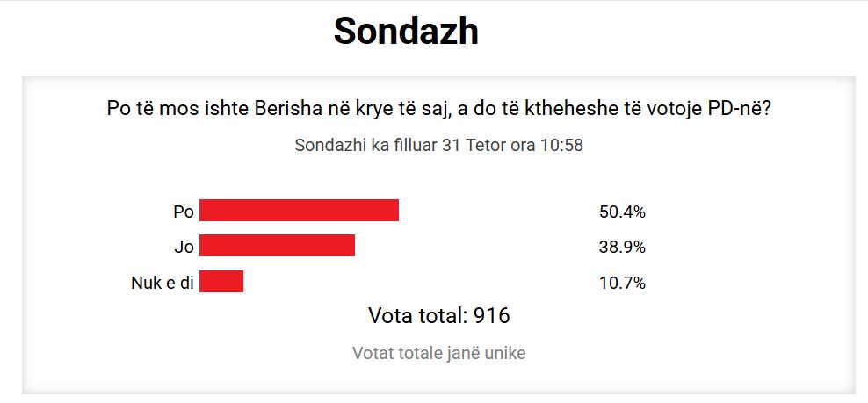Select the Nuk e di answer label
Screen dimensions: 868x403
click(x=161, y=283)
